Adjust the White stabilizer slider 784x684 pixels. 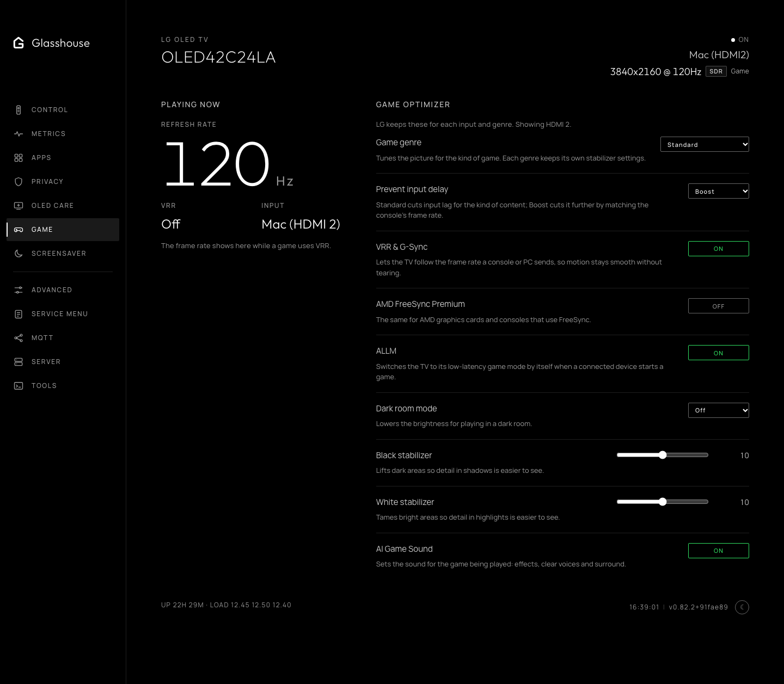pyautogui.click(x=663, y=502)
